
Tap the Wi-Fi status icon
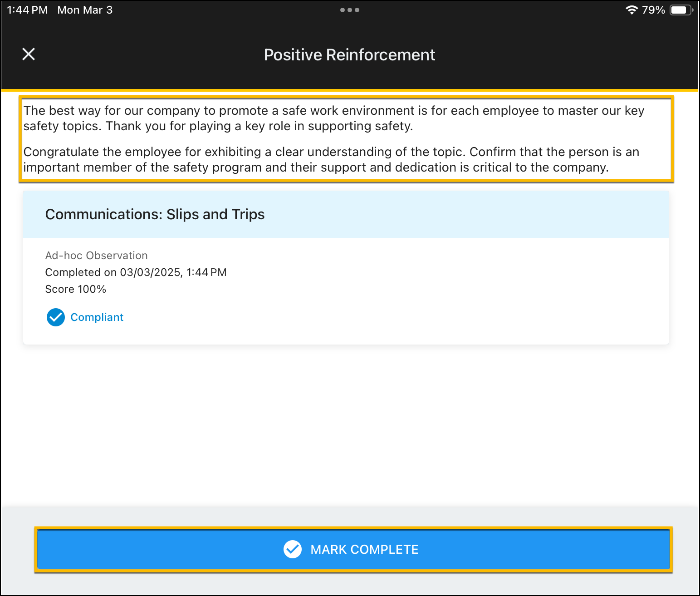coord(631,10)
